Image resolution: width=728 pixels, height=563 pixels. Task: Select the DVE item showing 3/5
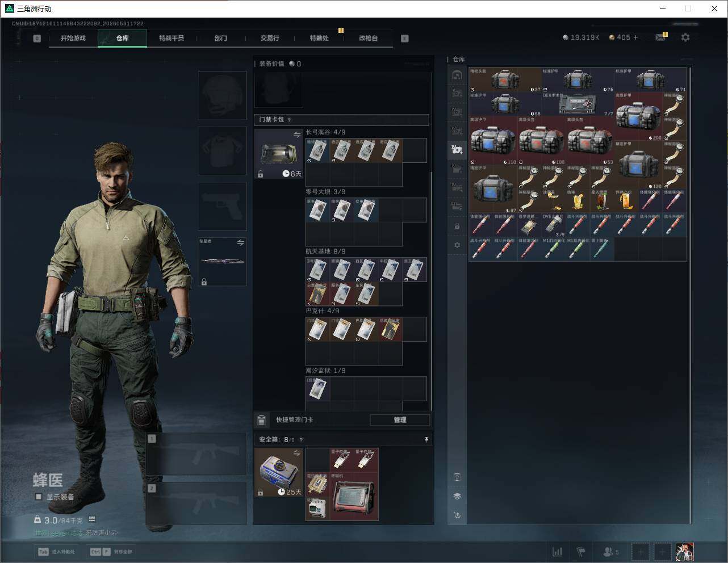coord(554,225)
